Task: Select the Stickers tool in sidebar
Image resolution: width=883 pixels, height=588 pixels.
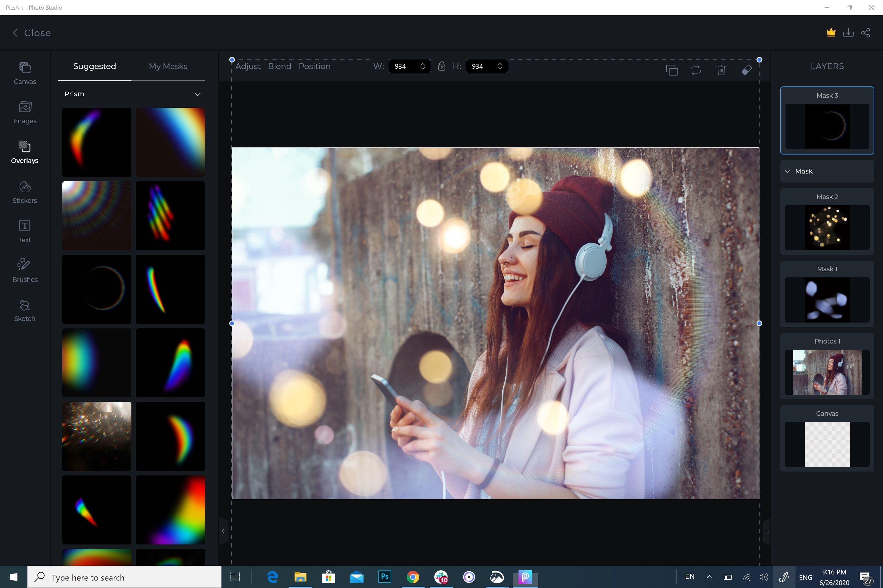Action: pos(24,191)
